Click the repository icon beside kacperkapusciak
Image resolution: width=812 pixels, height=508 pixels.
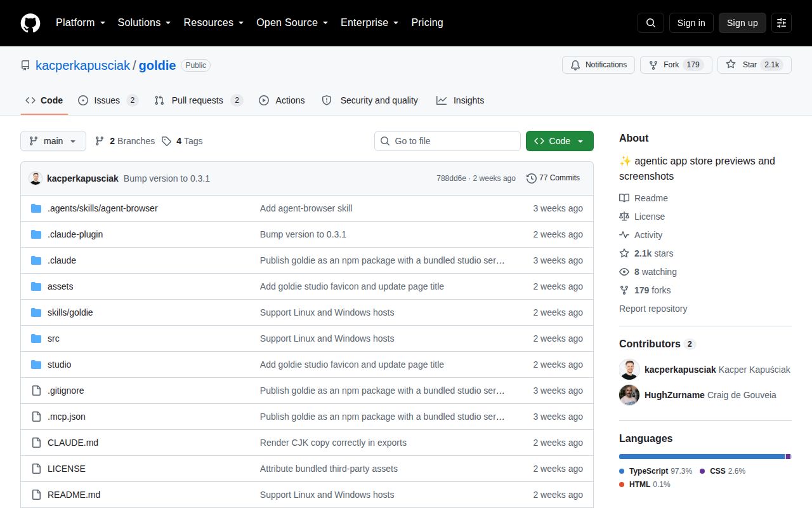pyautogui.click(x=25, y=65)
